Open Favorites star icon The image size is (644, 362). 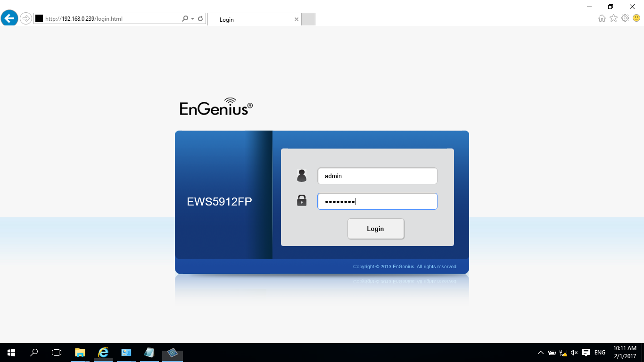coord(613,18)
